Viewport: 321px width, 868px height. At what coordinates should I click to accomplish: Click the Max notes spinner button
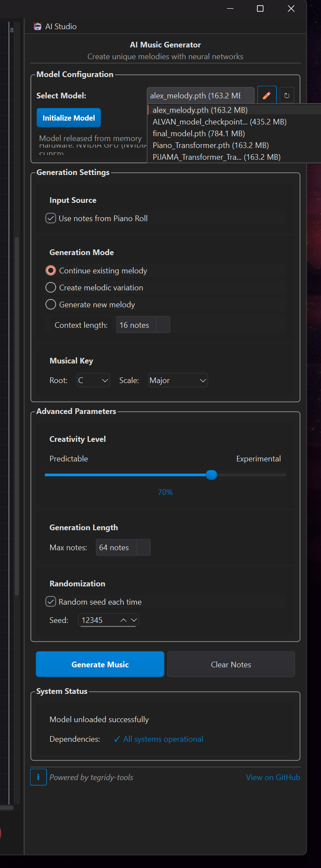[143, 547]
